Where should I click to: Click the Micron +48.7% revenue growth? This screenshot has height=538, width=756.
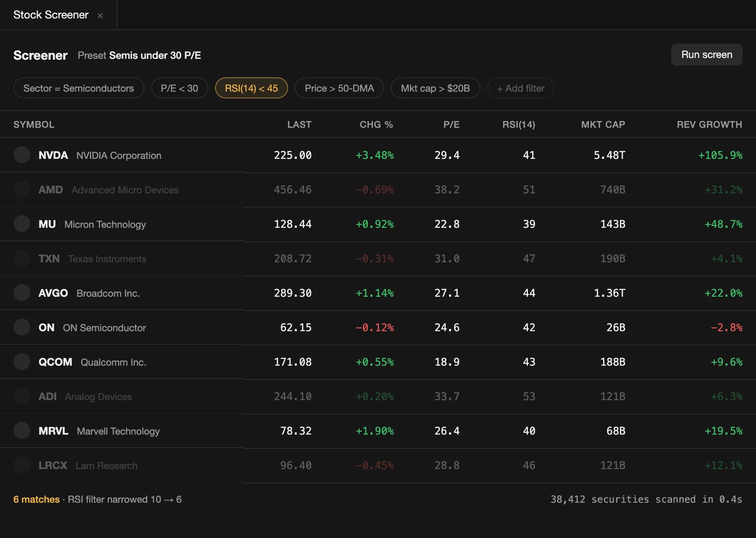point(723,224)
